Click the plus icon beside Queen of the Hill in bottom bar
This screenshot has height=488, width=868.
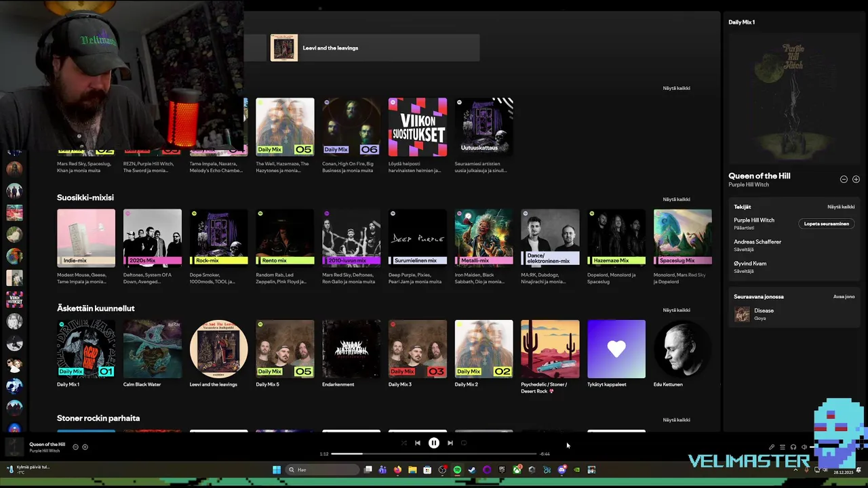(85, 447)
